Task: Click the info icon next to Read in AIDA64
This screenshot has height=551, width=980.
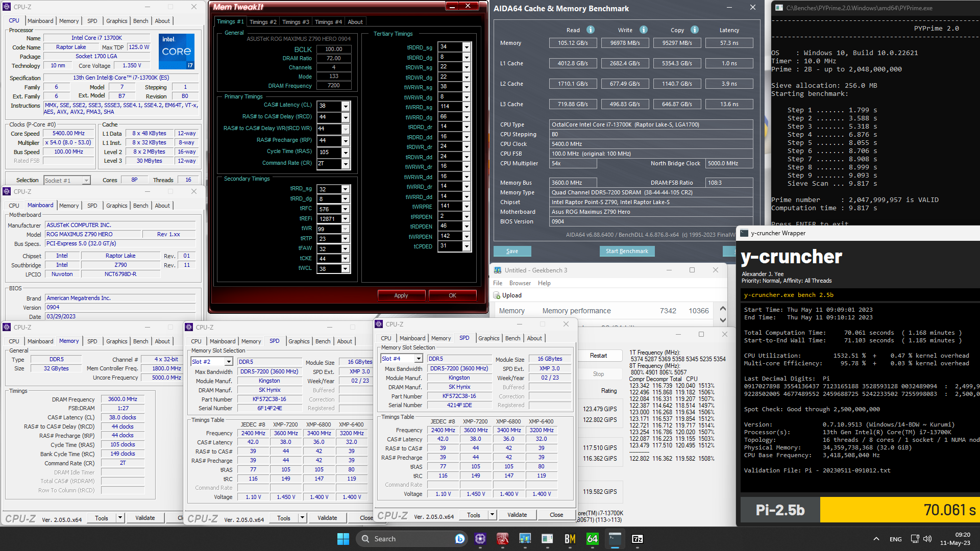Action: 591,30
